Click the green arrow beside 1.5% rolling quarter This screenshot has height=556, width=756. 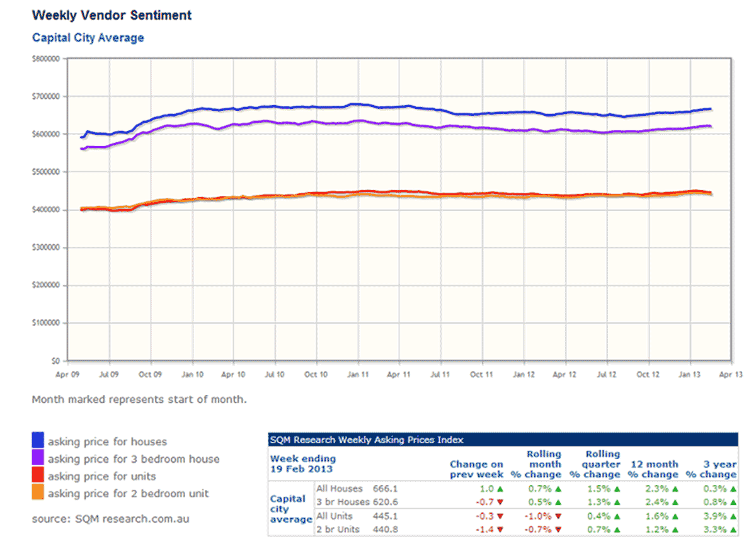[x=617, y=489]
